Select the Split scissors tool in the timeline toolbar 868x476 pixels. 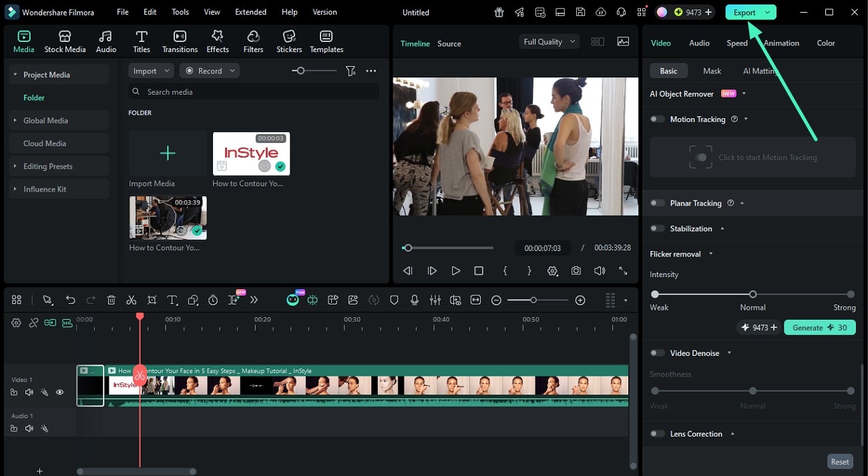coord(131,300)
